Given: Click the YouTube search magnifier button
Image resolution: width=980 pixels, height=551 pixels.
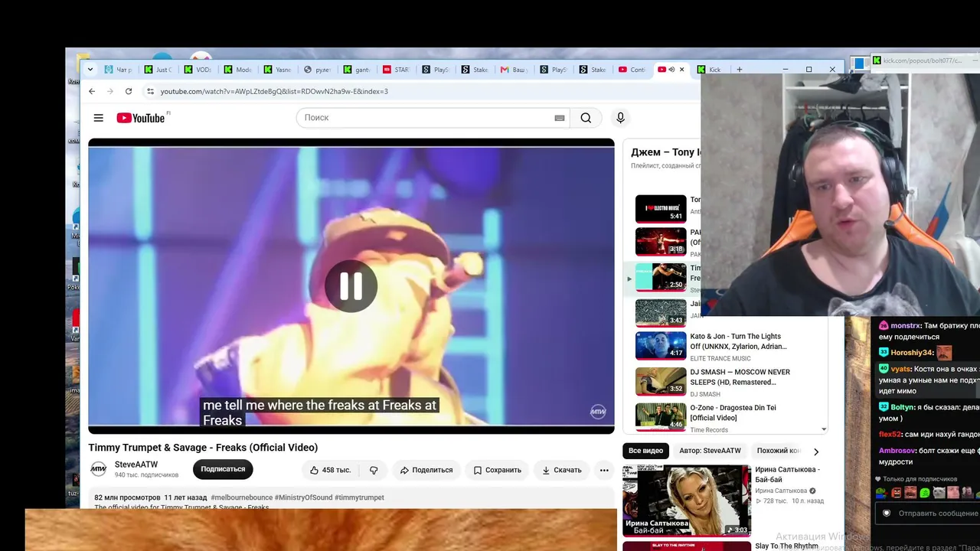Looking at the screenshot, I should (586, 118).
